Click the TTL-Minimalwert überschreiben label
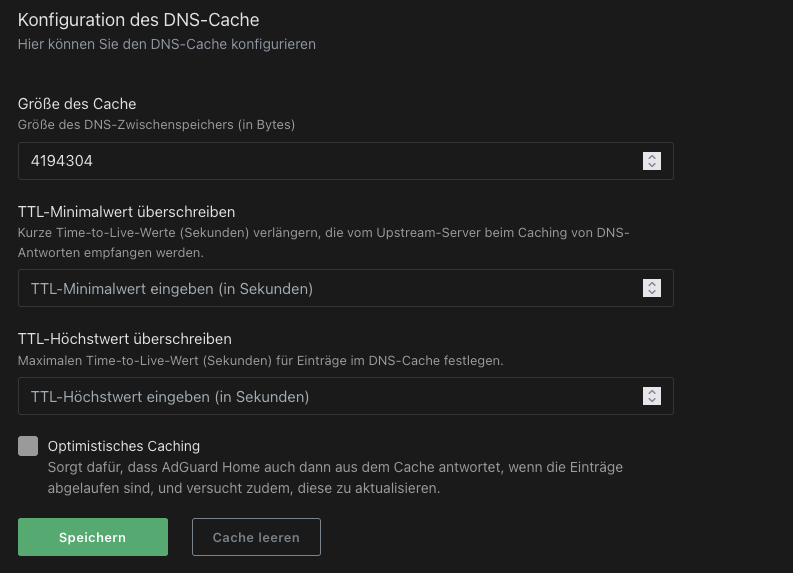The height and width of the screenshot is (573, 793). 127,212
